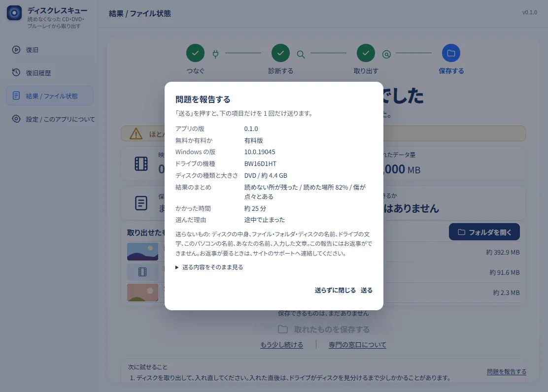Click the document icon in stats card
Screen dimensions: 548x392
(x=141, y=203)
